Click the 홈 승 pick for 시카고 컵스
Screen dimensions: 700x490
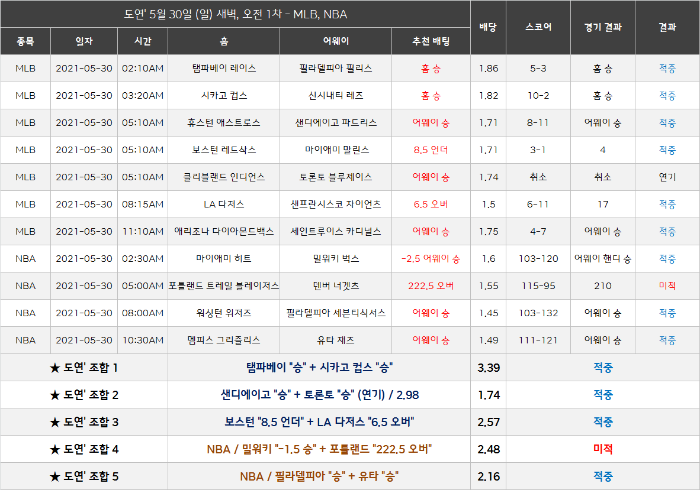click(431, 96)
